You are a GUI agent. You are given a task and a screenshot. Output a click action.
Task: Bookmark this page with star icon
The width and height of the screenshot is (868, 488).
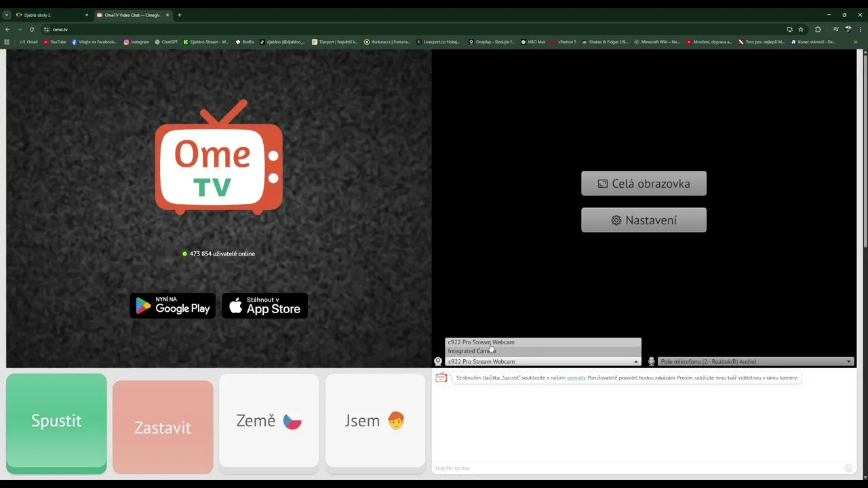click(801, 29)
